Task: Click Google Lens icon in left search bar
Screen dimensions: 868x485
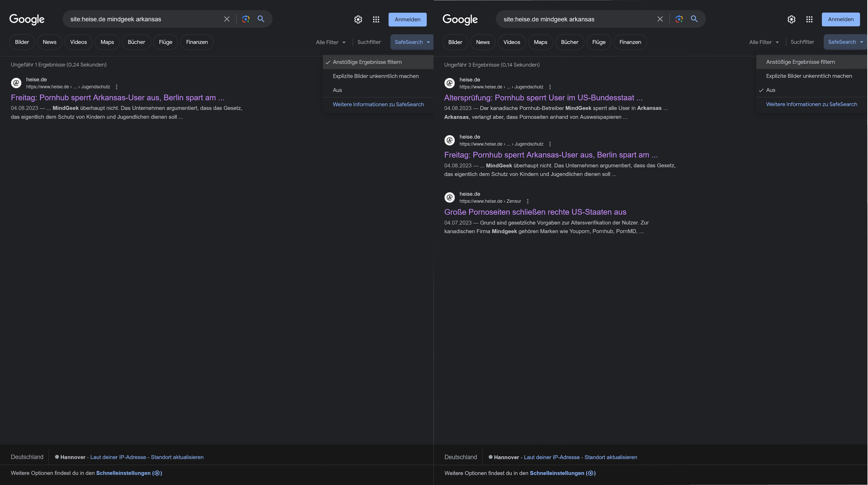Action: click(246, 19)
